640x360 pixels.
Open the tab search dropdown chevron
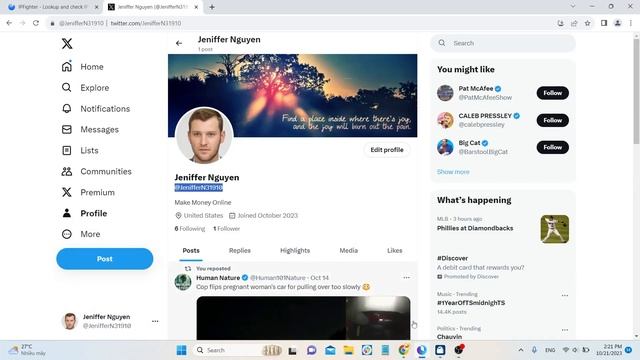point(573,6)
